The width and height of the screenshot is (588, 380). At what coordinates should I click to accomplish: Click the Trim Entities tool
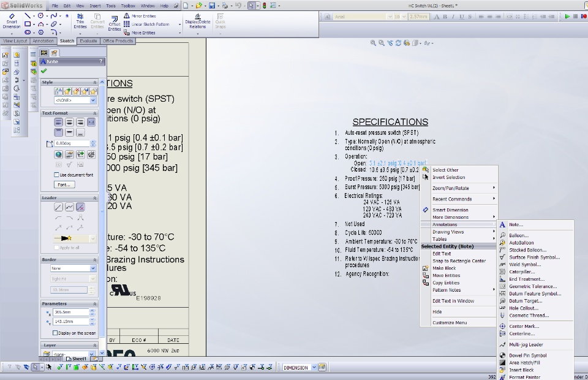point(80,21)
